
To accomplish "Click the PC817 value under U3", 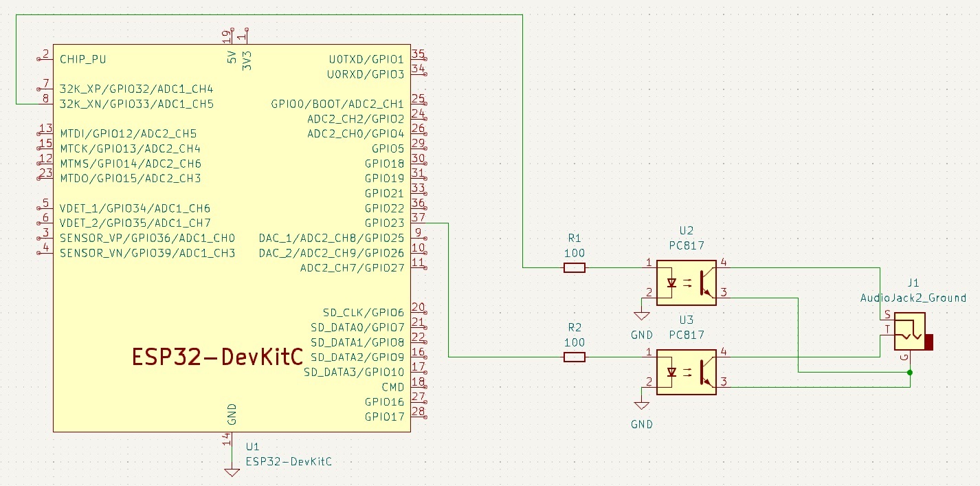I will [687, 335].
